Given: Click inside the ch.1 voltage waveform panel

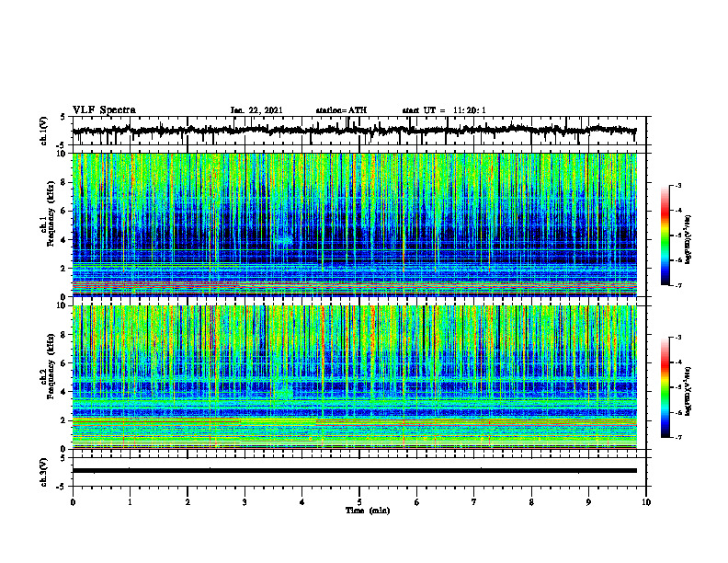Looking at the screenshot, I should tap(359, 131).
